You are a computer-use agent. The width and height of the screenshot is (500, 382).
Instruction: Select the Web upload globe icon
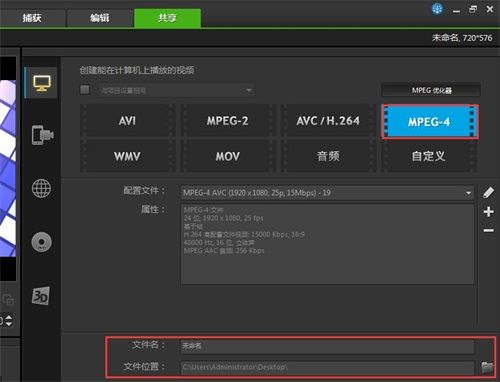click(x=41, y=188)
